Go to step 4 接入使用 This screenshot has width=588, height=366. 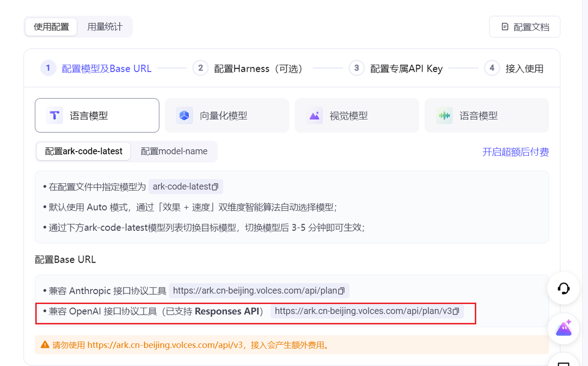point(514,68)
